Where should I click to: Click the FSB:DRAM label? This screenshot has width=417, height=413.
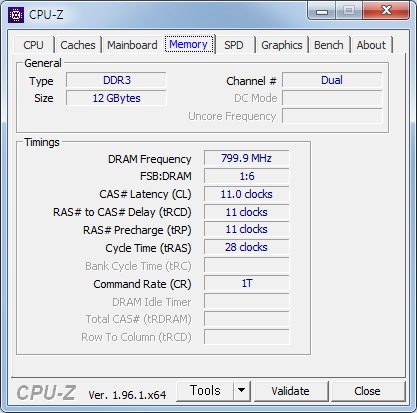click(166, 176)
